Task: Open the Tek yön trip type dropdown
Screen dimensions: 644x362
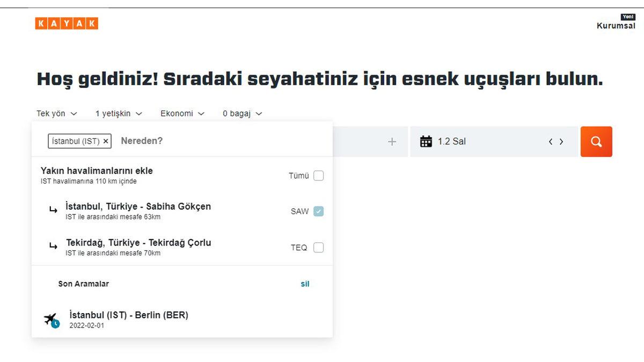Action: point(56,113)
